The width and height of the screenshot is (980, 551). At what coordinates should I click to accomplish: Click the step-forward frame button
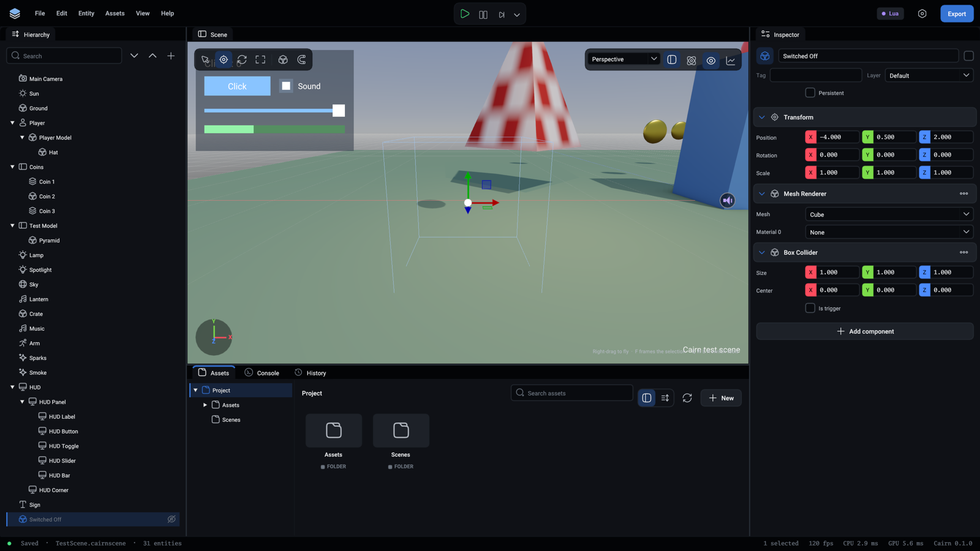pos(502,14)
